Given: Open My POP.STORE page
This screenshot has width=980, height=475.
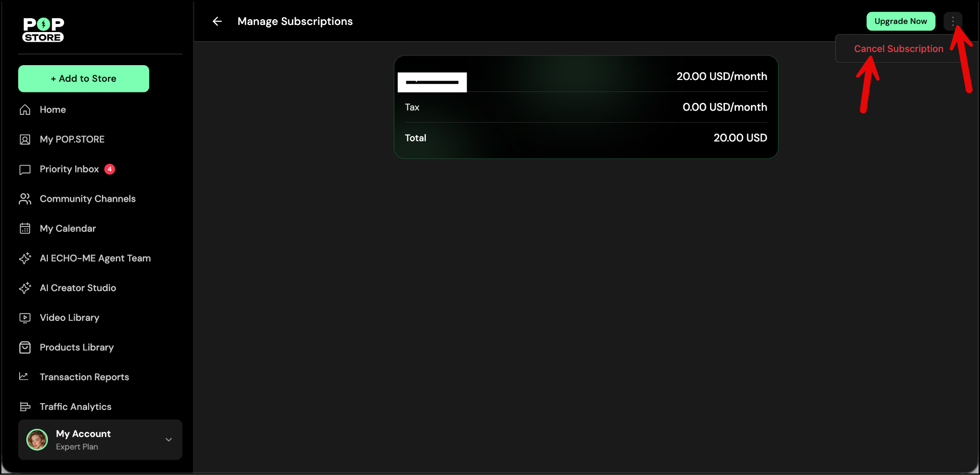Looking at the screenshot, I should (72, 139).
